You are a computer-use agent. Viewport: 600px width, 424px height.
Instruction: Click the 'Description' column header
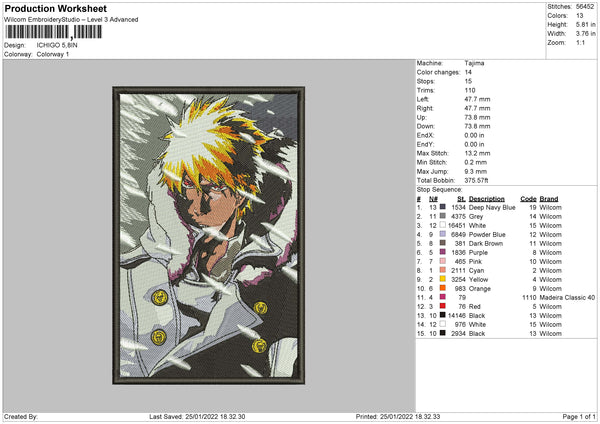click(x=486, y=199)
